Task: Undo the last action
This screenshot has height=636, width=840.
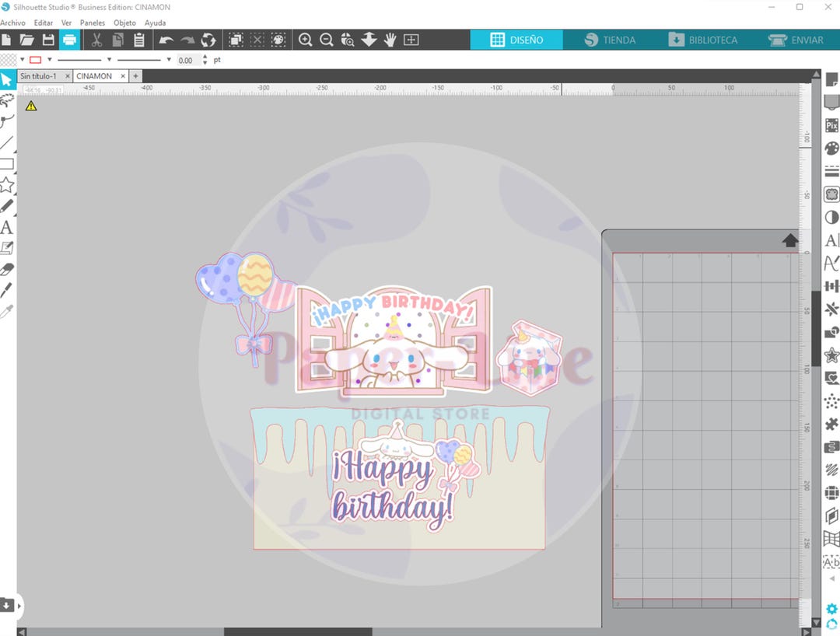Action: (168, 40)
